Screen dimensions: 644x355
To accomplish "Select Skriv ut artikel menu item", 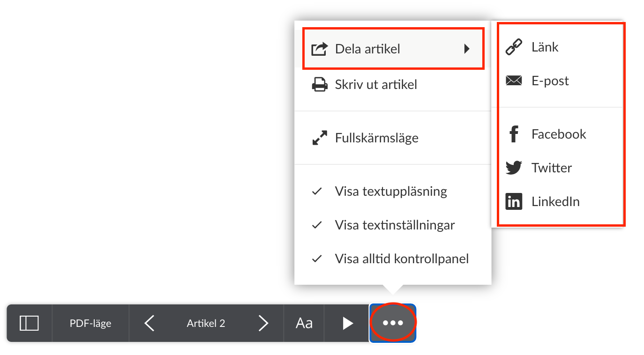I will point(375,85).
